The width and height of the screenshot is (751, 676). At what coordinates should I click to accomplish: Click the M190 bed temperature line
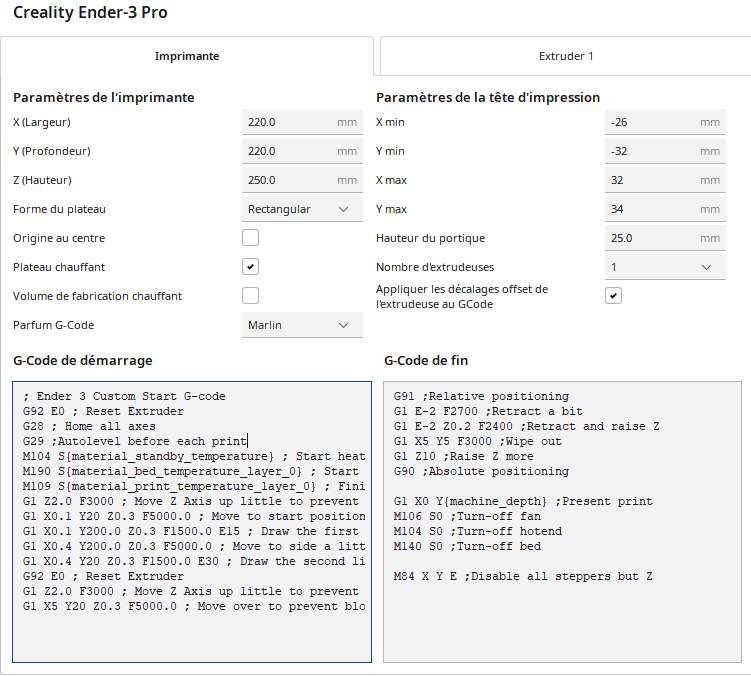pos(191,471)
